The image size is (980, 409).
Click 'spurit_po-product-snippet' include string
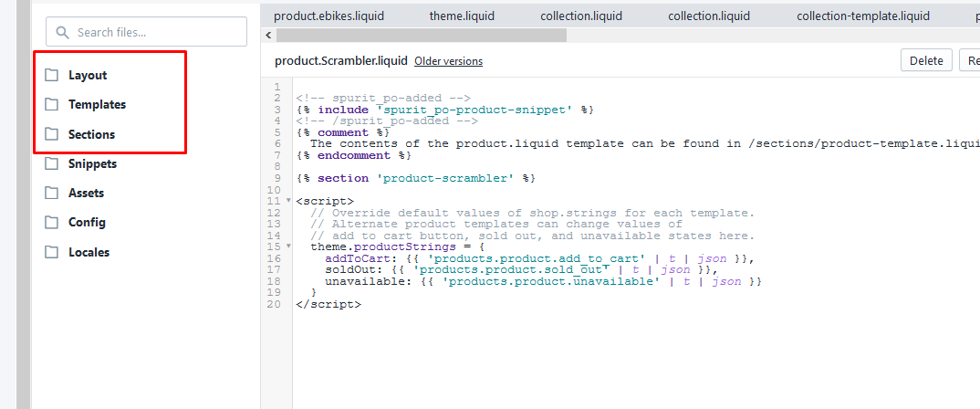[x=475, y=110]
